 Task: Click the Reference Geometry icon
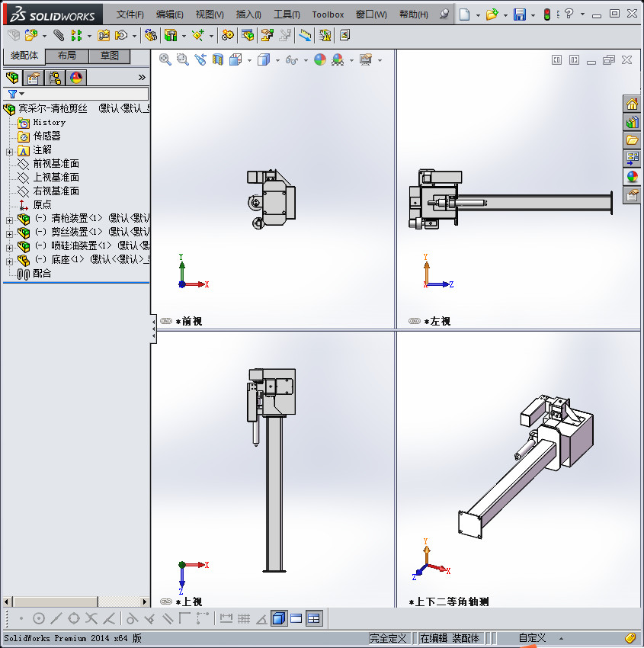point(198,36)
